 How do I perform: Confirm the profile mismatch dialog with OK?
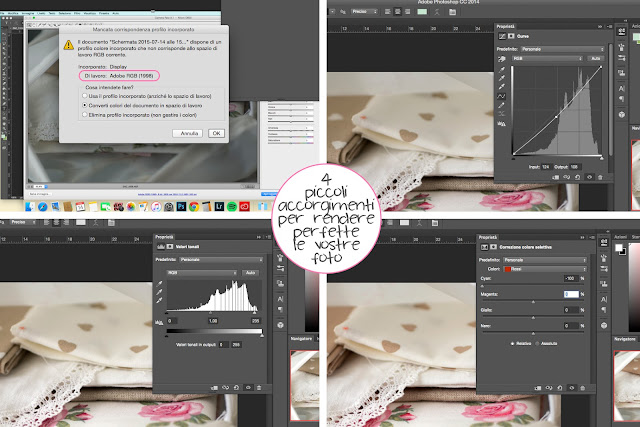coord(216,133)
